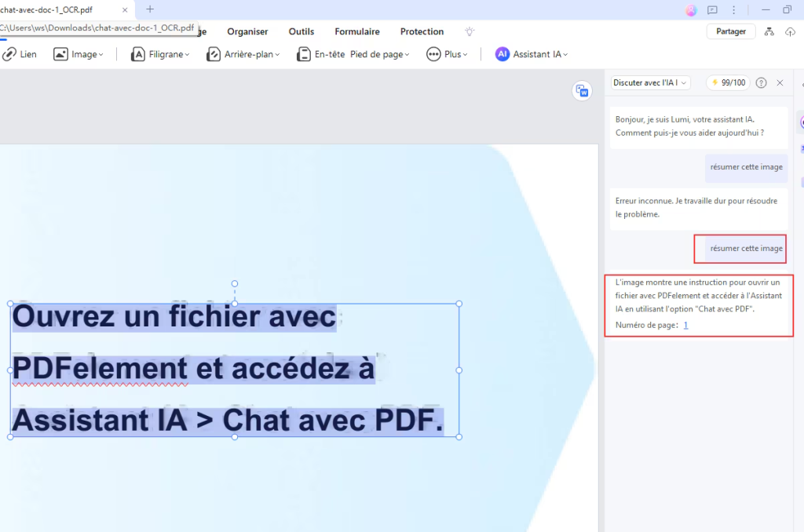Expand the Plus more-tools menu
The width and height of the screenshot is (804, 532).
tap(447, 54)
